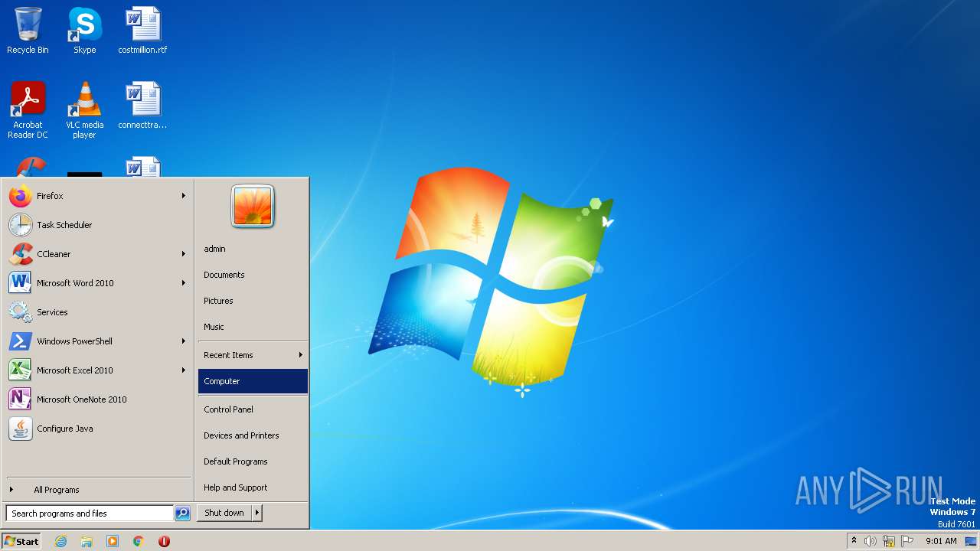Click Search programs and files field
The width and height of the screenshot is (980, 551).
[90, 514]
